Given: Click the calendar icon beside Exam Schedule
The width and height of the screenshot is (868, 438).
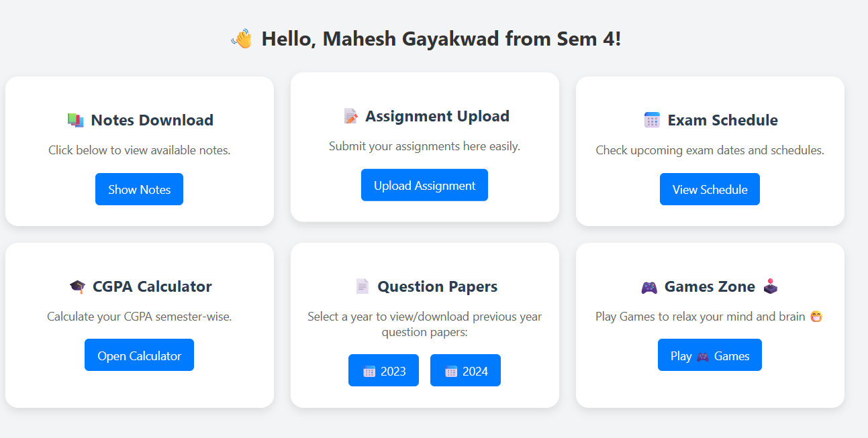Looking at the screenshot, I should pyautogui.click(x=652, y=120).
